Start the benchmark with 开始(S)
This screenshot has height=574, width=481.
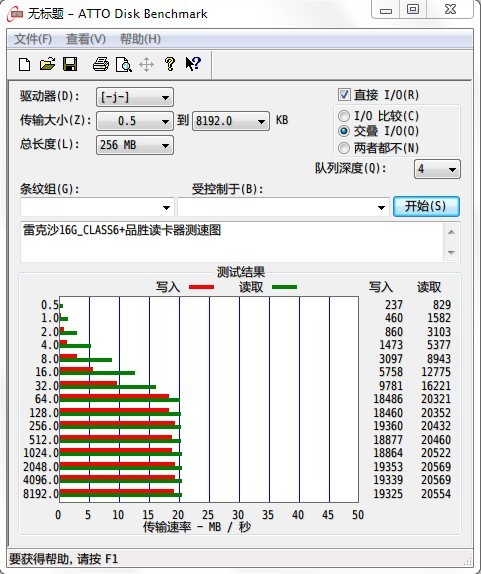tap(426, 206)
